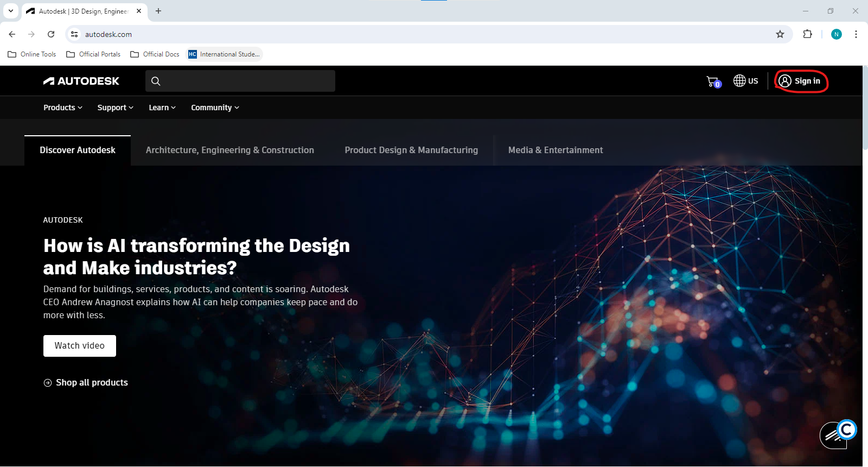This screenshot has height=467, width=868.
Task: Switch to Product Design & Manufacturing tab
Action: (411, 150)
